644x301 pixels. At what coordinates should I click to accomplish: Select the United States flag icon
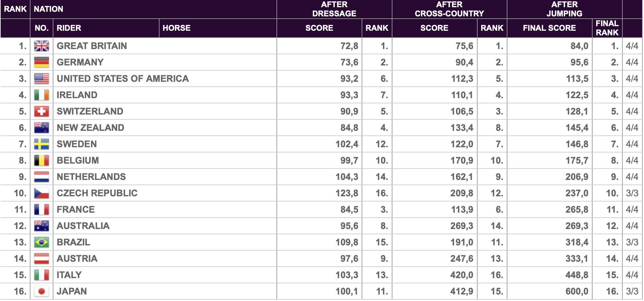(x=42, y=79)
